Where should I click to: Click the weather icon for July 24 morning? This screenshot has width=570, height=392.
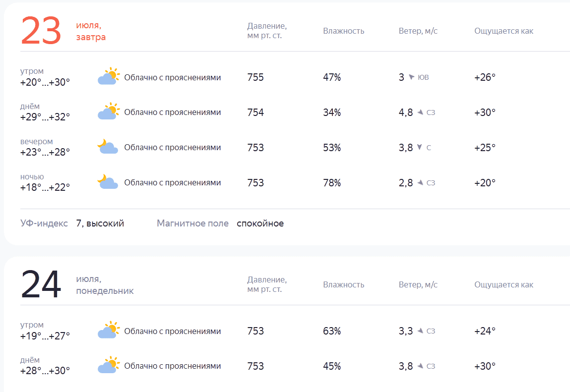click(x=109, y=331)
